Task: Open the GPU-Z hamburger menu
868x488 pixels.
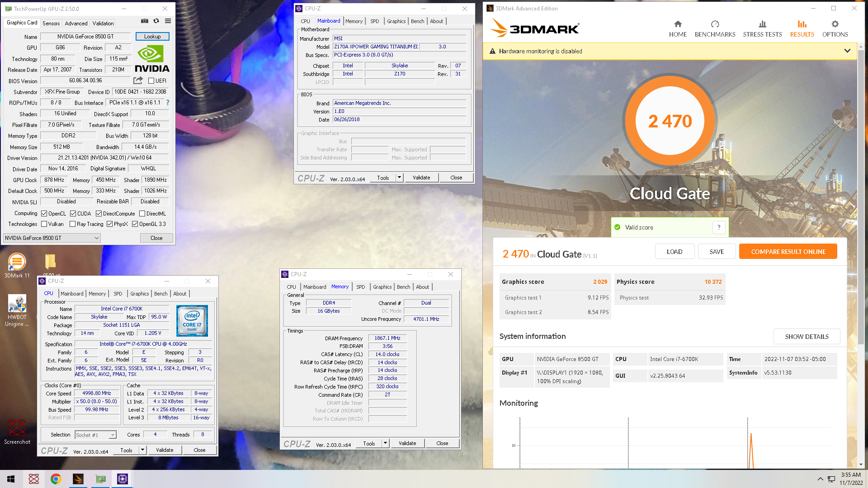Action: click(x=168, y=21)
